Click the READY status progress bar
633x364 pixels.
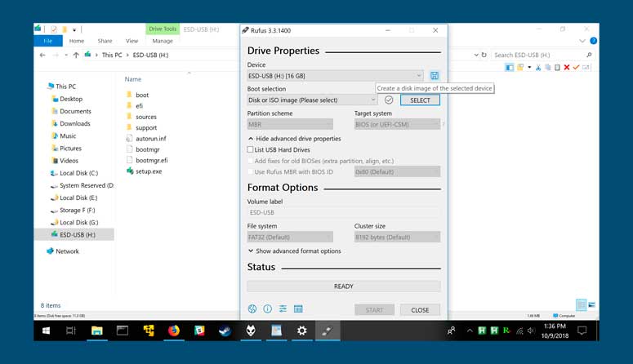click(x=344, y=286)
